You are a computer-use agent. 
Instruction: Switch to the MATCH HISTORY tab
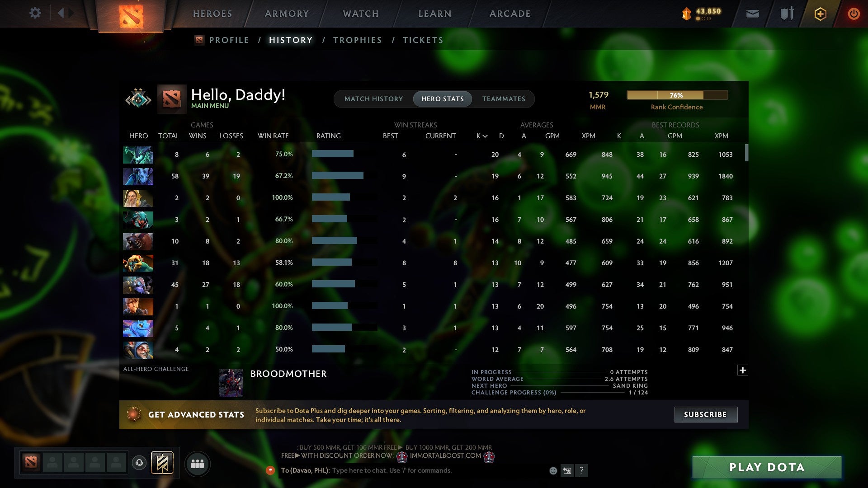(x=373, y=99)
